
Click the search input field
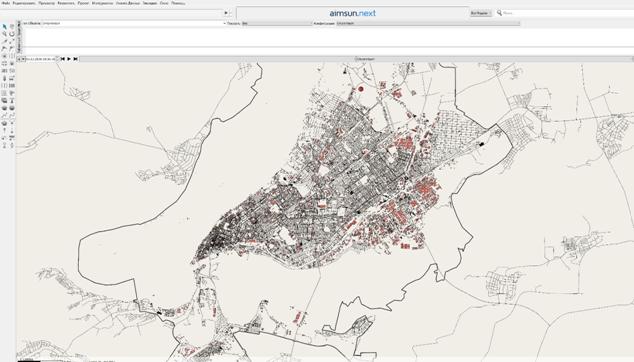568,13
